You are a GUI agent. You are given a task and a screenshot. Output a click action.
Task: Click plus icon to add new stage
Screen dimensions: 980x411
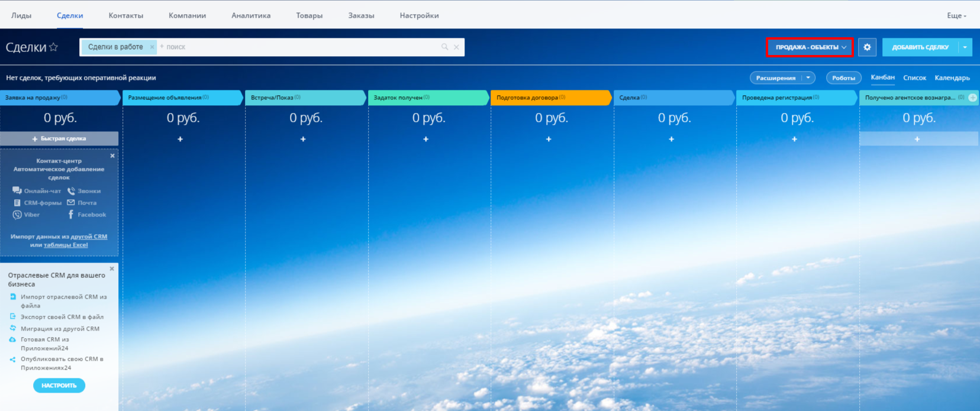(x=972, y=98)
